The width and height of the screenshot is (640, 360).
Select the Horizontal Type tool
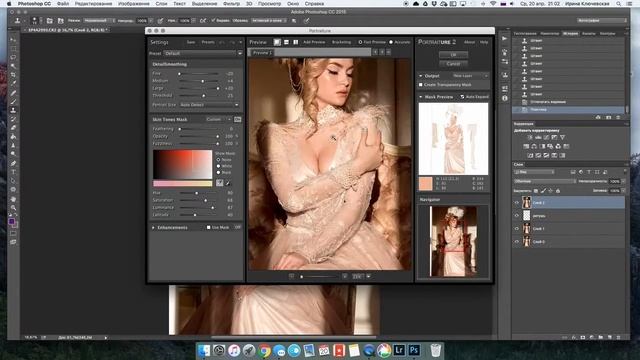(x=13, y=172)
